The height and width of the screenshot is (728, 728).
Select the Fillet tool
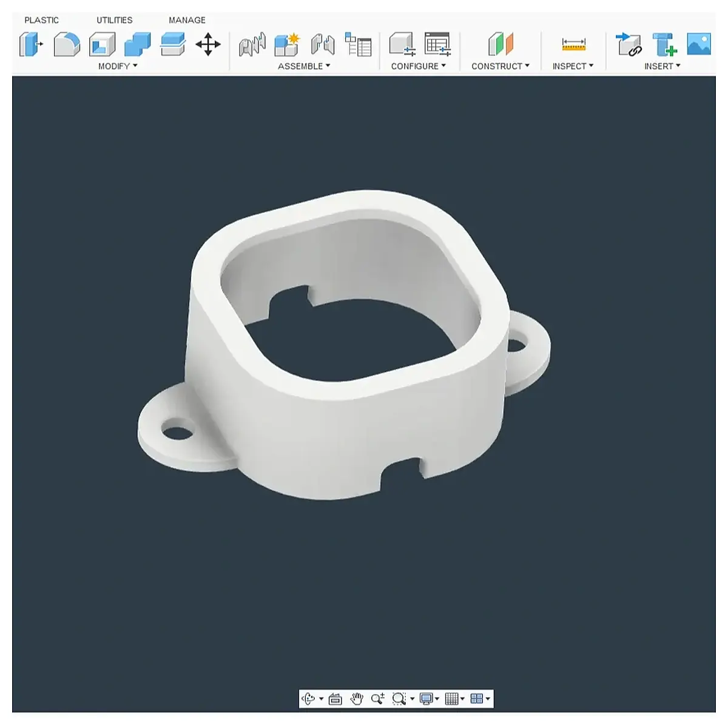click(67, 45)
